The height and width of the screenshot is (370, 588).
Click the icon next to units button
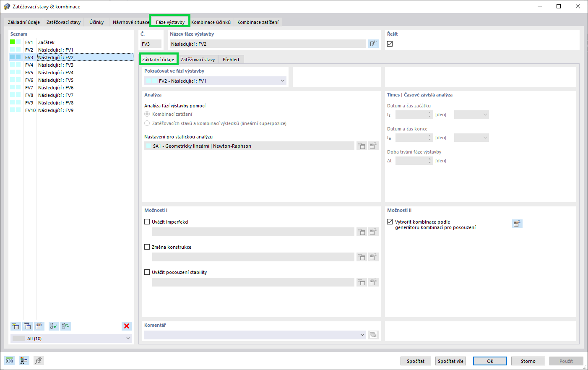tap(24, 360)
